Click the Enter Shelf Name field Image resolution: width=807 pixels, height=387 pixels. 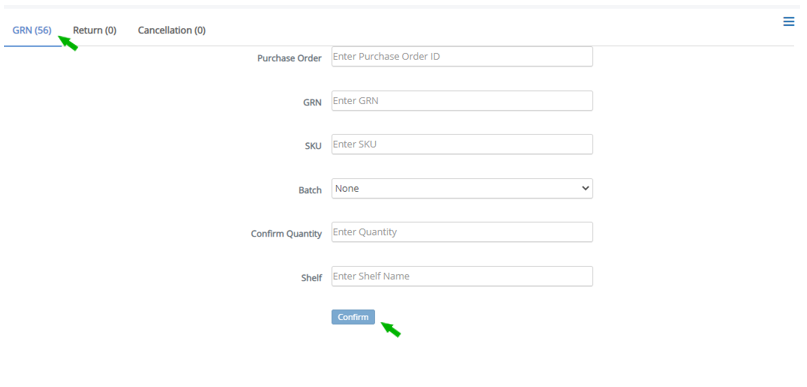click(462, 276)
